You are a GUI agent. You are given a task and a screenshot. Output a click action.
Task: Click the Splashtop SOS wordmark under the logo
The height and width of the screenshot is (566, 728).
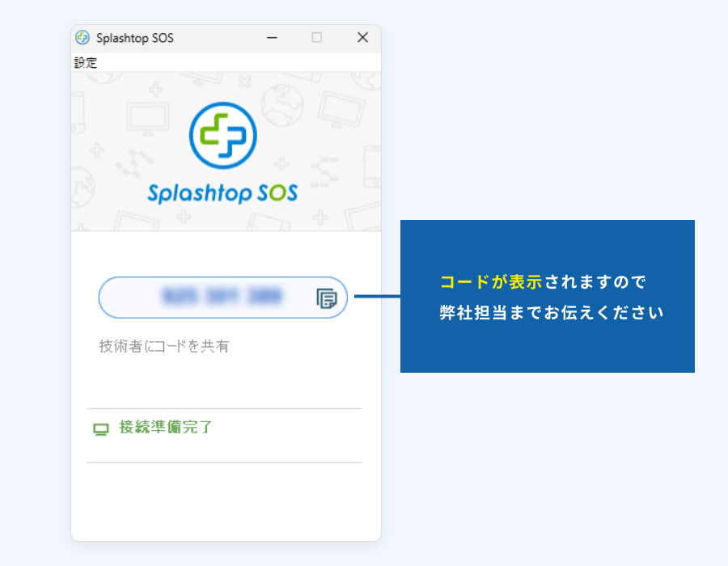(223, 192)
